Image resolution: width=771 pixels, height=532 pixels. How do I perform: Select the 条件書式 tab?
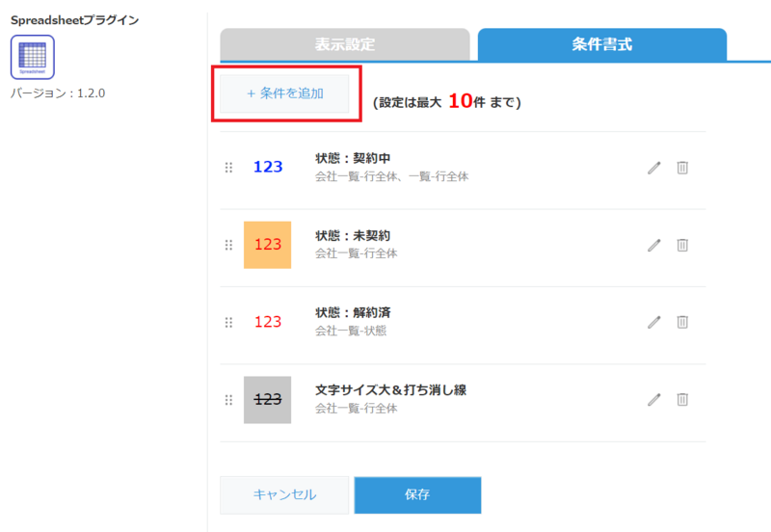click(601, 44)
